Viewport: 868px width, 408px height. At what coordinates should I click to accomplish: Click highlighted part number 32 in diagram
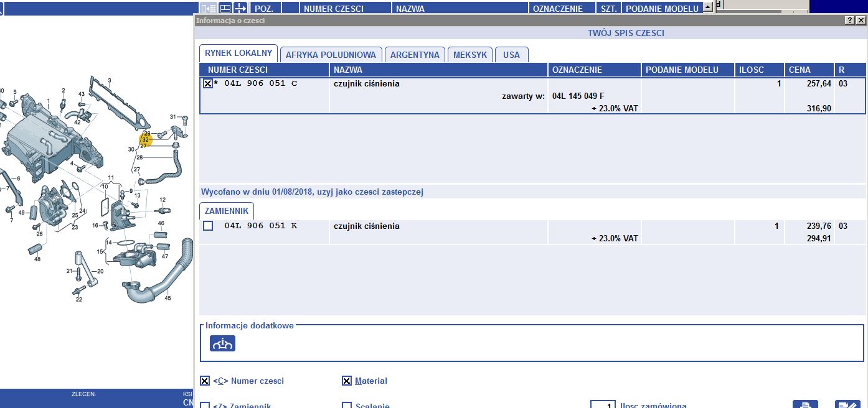(145, 140)
